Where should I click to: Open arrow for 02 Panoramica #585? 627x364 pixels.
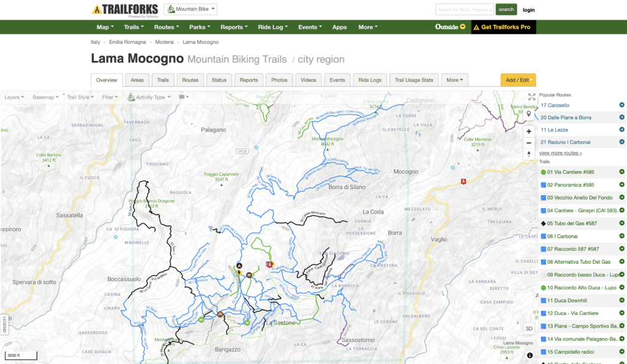point(622,185)
